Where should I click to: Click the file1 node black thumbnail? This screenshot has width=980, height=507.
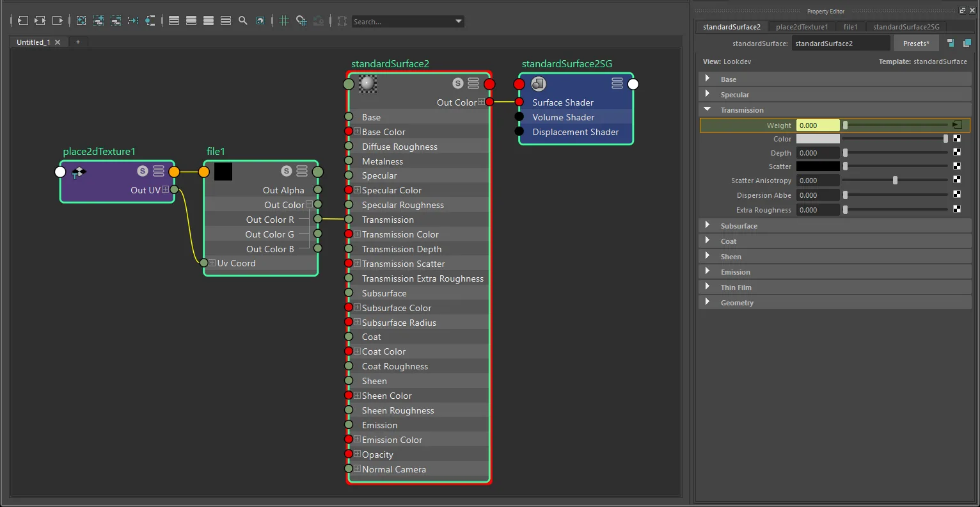(x=223, y=171)
